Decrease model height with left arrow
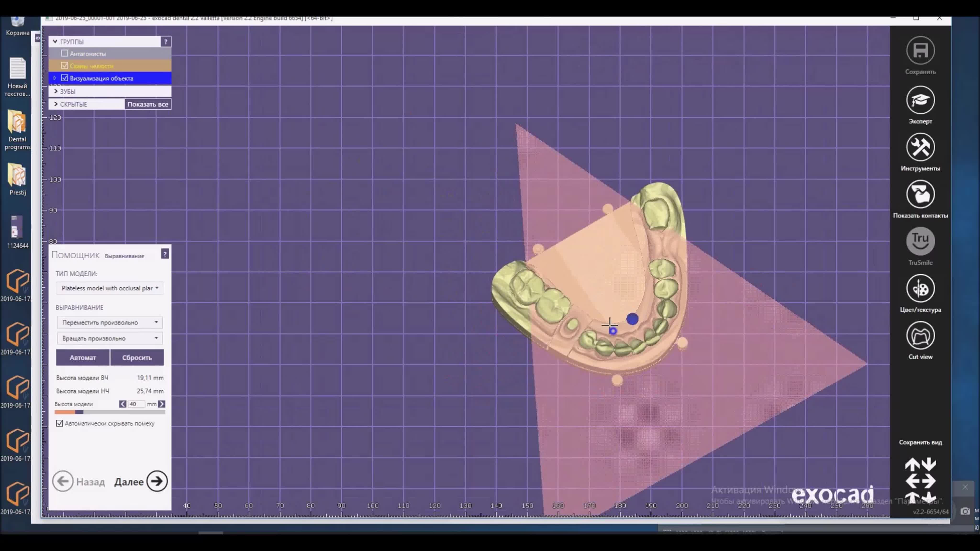 pyautogui.click(x=122, y=404)
